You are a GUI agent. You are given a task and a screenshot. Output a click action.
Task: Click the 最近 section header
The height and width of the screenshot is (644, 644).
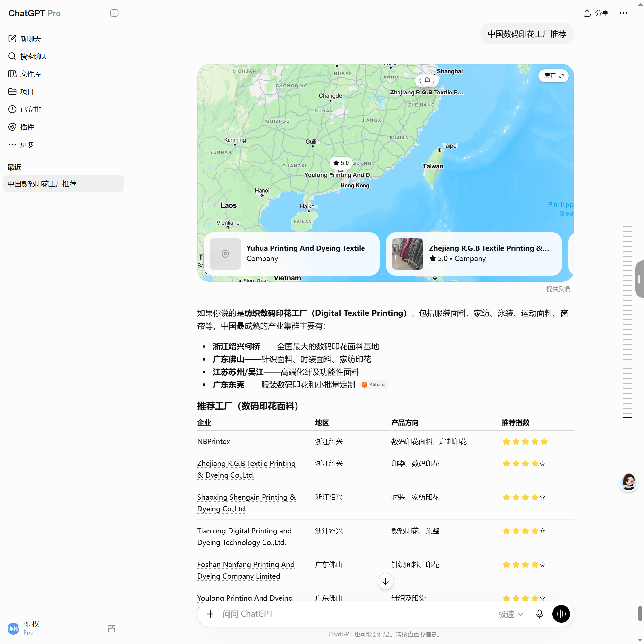(14, 167)
